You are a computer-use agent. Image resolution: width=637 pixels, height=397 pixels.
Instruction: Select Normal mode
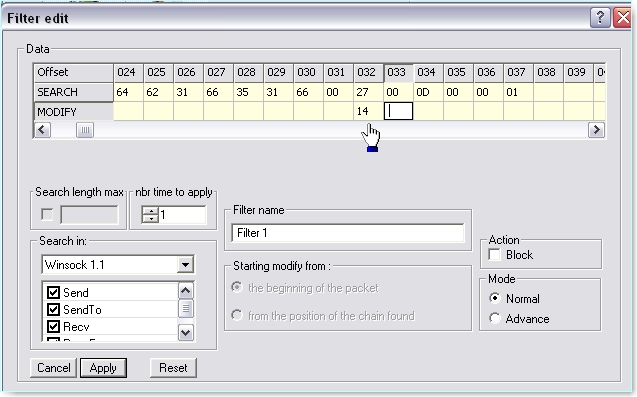(495, 298)
